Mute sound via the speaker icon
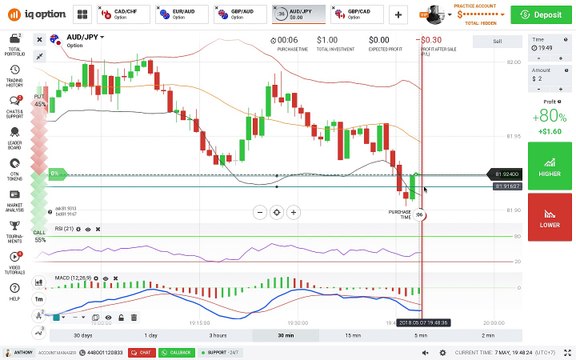The image size is (576, 360). point(425,352)
